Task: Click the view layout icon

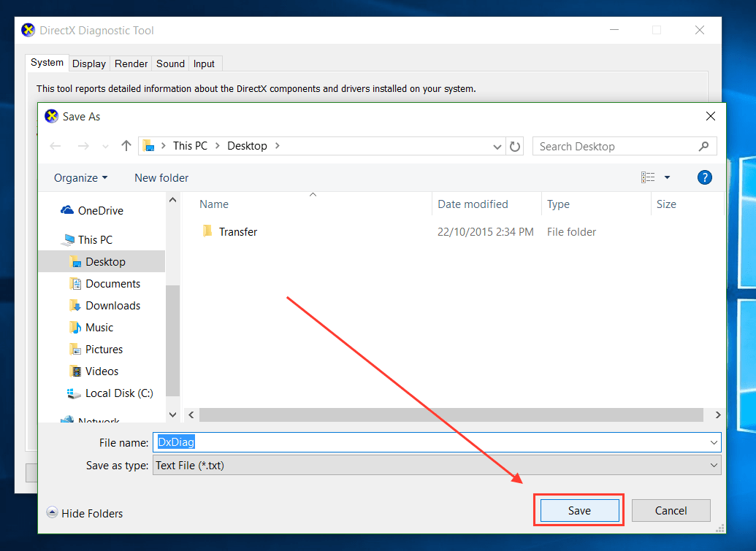Action: pos(648,177)
